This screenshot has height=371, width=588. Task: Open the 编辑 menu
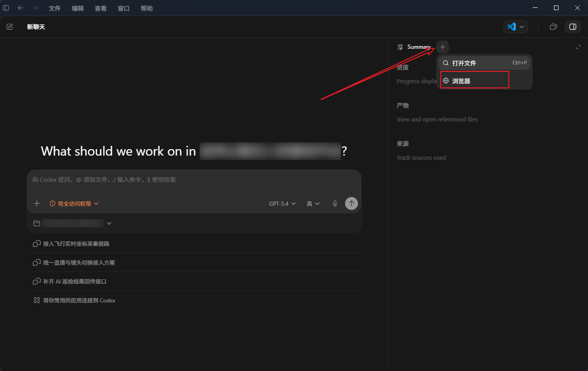[x=78, y=8]
